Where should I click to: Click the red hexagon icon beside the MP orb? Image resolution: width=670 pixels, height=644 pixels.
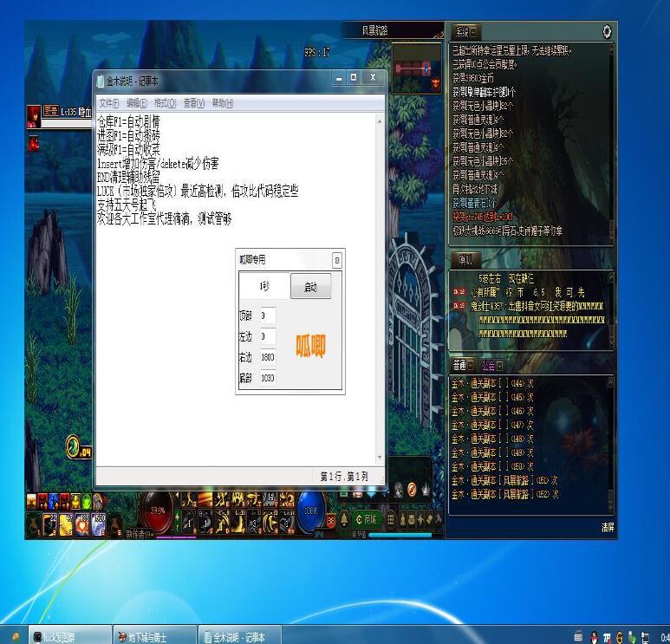[331, 521]
